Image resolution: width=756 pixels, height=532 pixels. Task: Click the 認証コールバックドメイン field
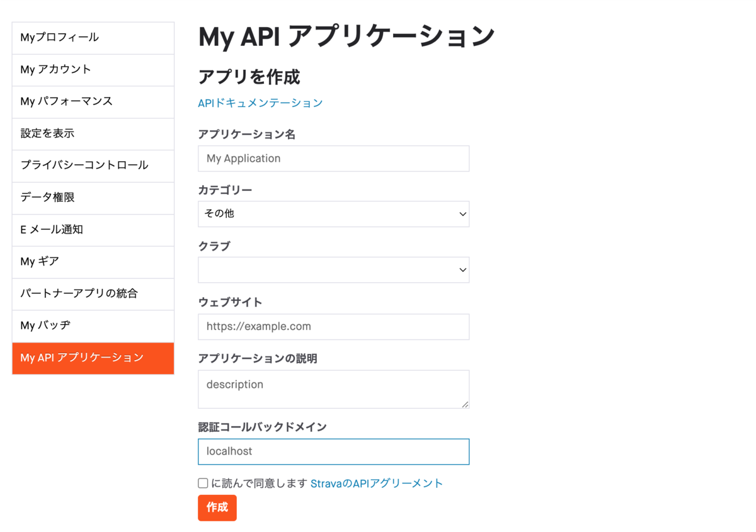[x=333, y=451]
